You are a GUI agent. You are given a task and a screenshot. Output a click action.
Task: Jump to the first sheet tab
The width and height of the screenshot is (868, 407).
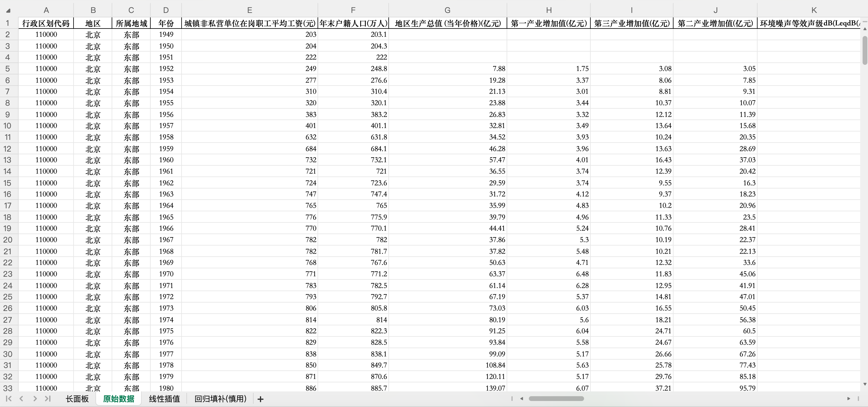[9, 399]
